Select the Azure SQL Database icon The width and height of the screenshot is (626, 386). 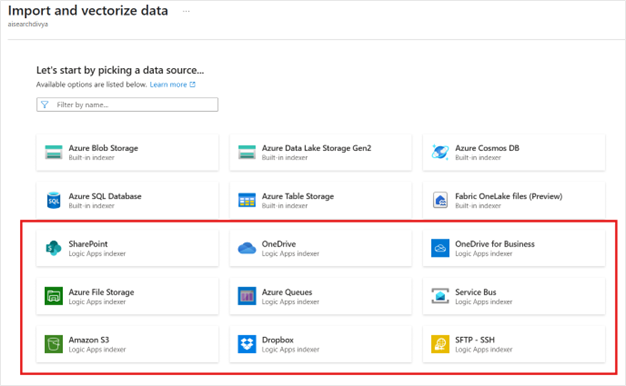(53, 200)
